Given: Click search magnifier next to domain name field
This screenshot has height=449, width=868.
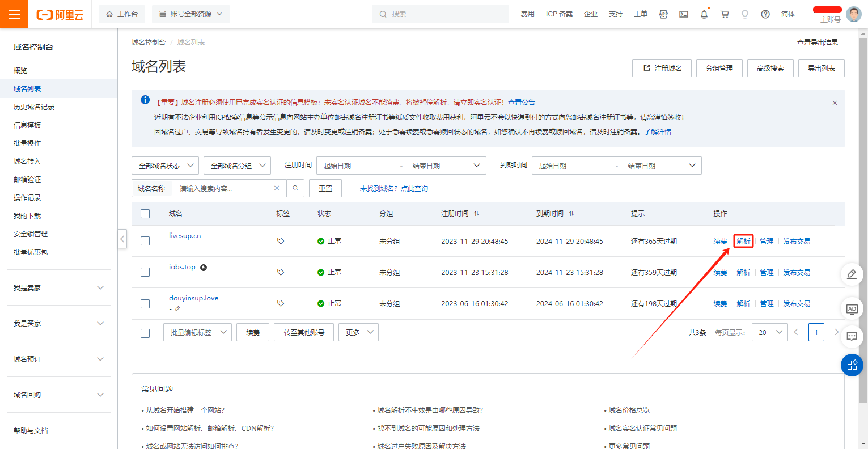Looking at the screenshot, I should point(295,188).
